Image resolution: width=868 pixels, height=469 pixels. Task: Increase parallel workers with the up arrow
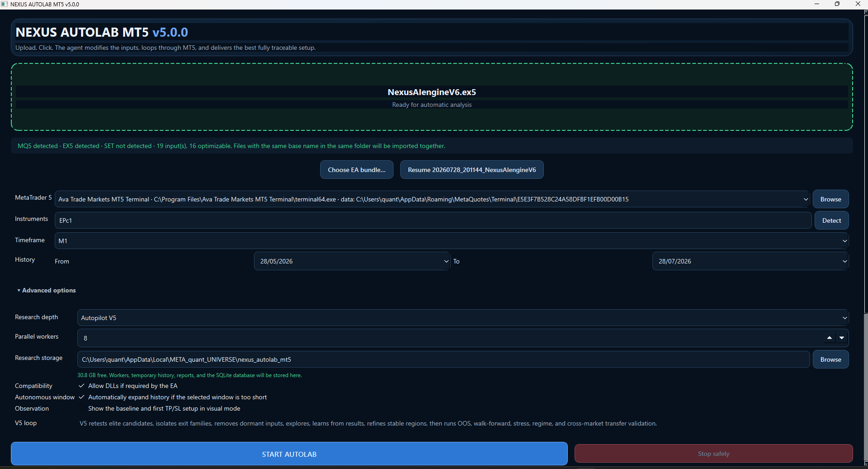(x=830, y=338)
